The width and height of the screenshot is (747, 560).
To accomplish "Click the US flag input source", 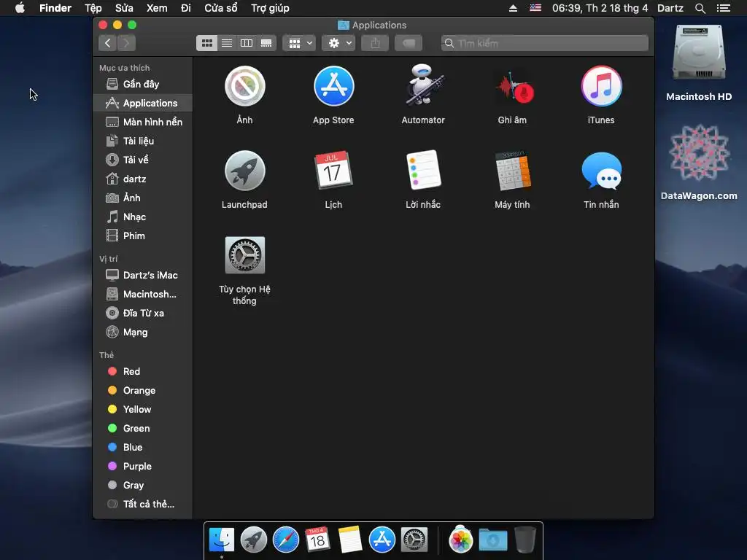I will pyautogui.click(x=535, y=7).
